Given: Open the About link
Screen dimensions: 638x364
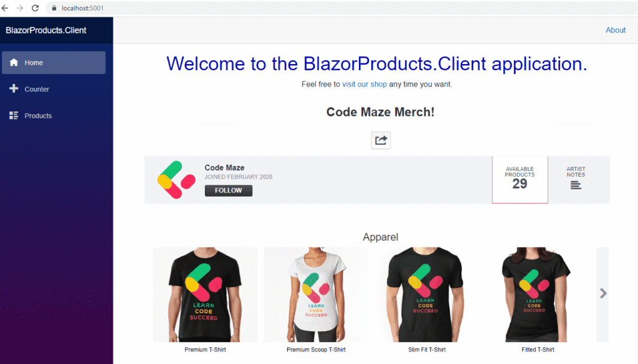Looking at the screenshot, I should tap(615, 30).
